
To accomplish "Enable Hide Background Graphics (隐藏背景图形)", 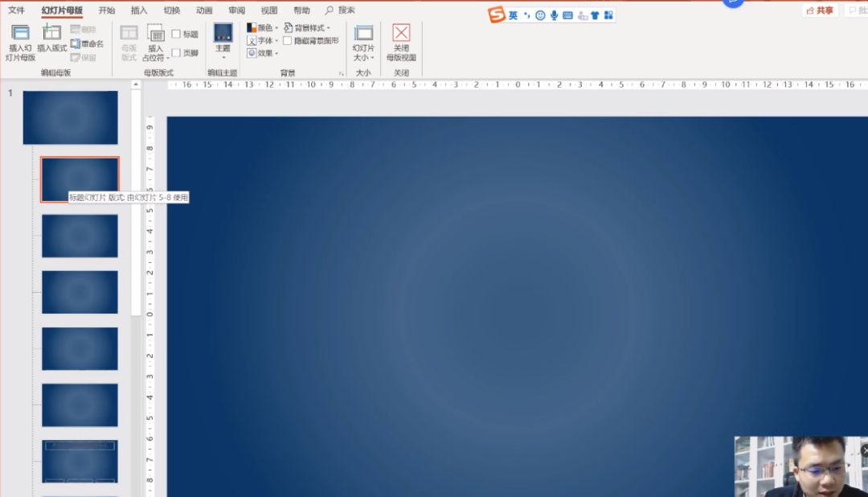I will click(x=287, y=40).
